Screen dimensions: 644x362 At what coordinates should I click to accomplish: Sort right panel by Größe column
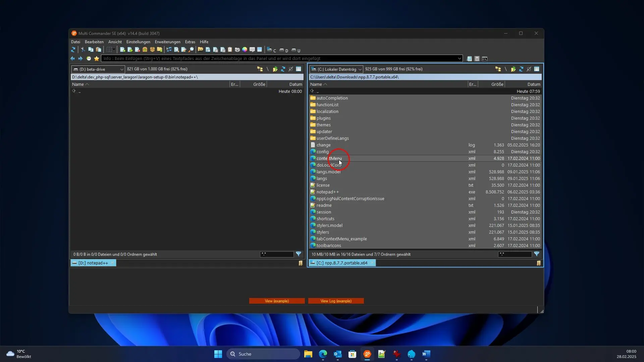coord(491,84)
